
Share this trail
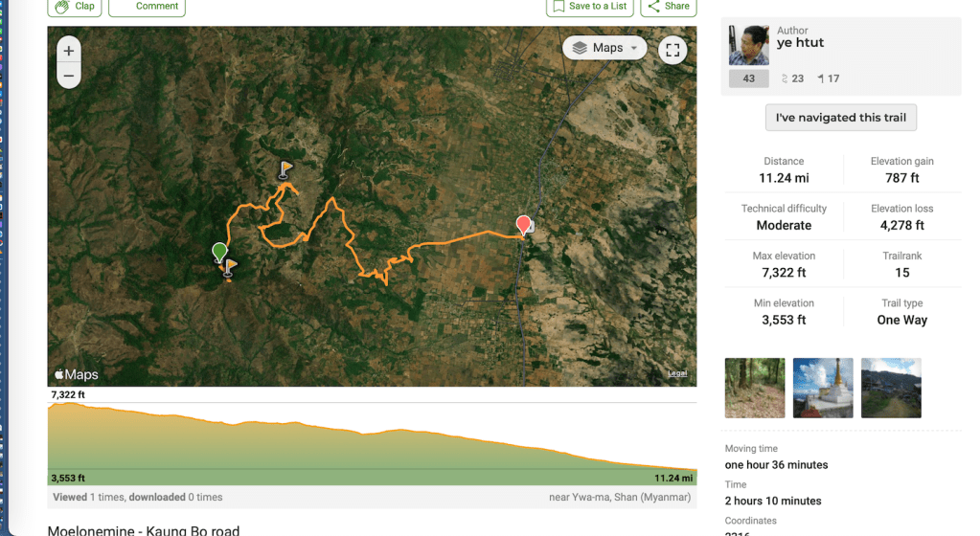tap(668, 7)
